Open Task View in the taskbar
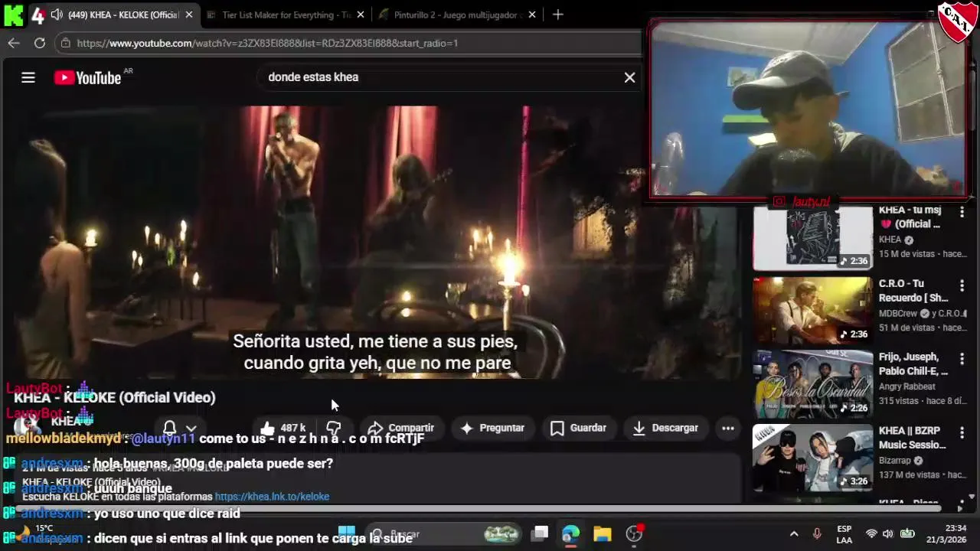This screenshot has height=551, width=980. pos(541,533)
